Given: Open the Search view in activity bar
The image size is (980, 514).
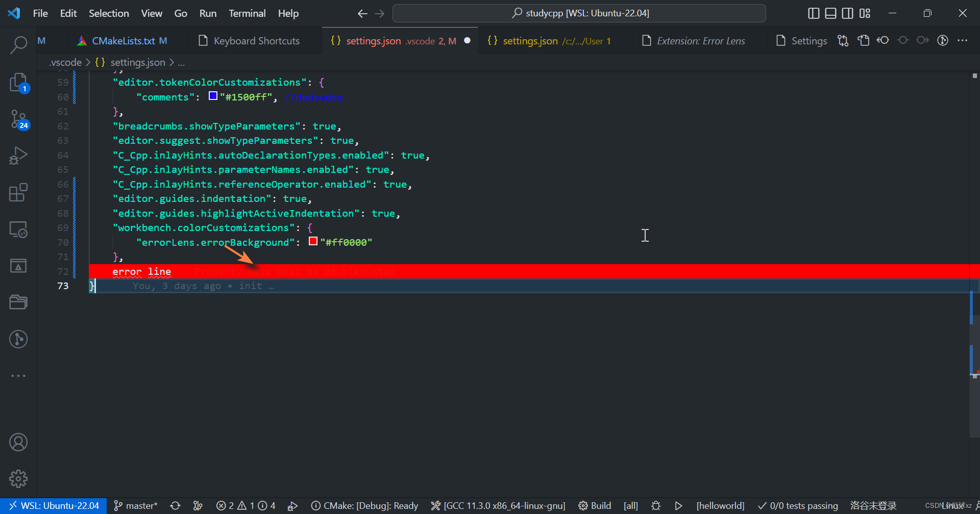Looking at the screenshot, I should click(x=18, y=45).
